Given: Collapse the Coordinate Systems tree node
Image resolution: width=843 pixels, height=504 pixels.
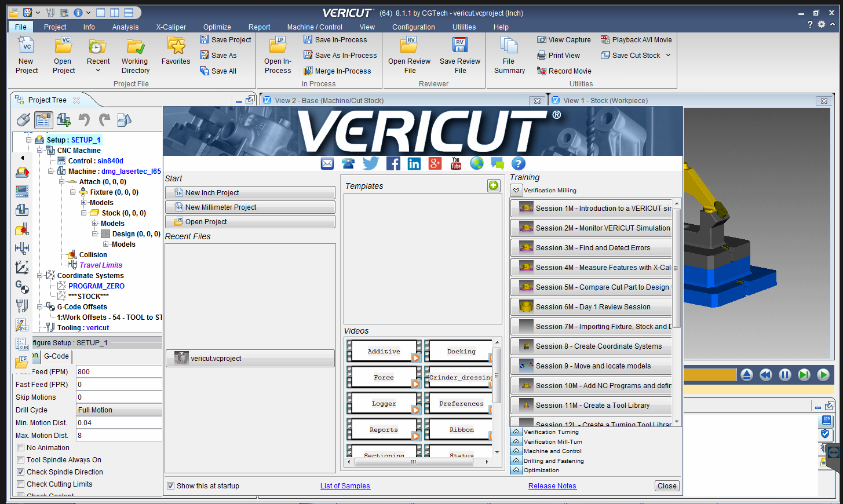Looking at the screenshot, I should [x=40, y=275].
